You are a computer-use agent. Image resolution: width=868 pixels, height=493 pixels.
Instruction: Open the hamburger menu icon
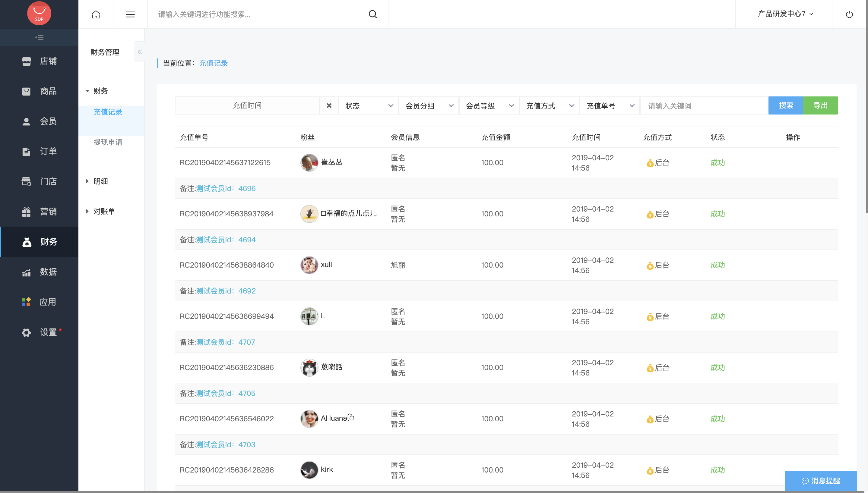click(x=130, y=14)
